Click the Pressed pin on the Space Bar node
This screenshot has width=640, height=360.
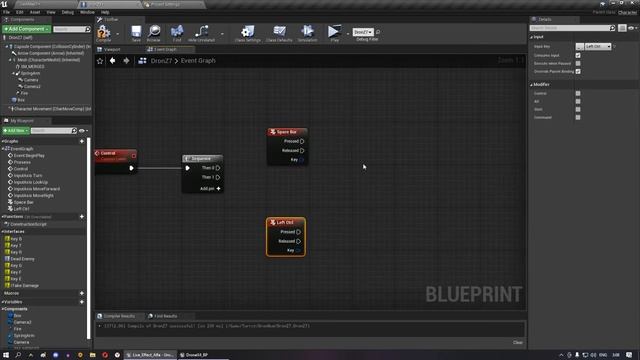[x=302, y=141]
